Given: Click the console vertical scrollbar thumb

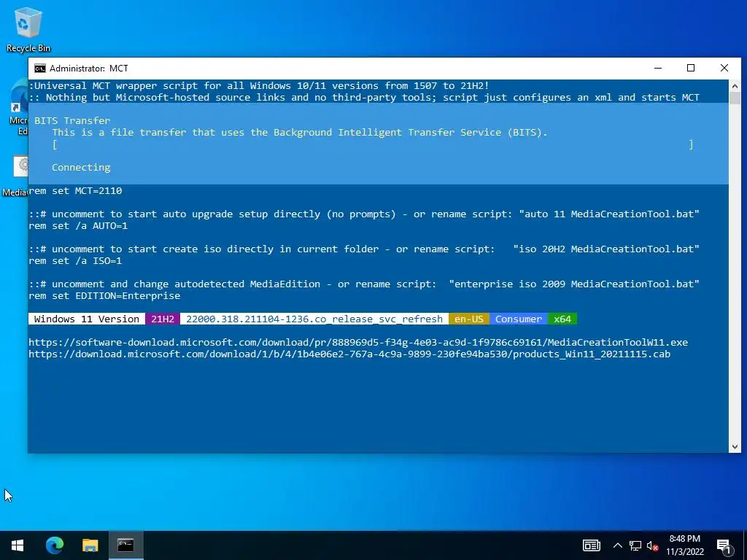Looking at the screenshot, I should [735, 98].
